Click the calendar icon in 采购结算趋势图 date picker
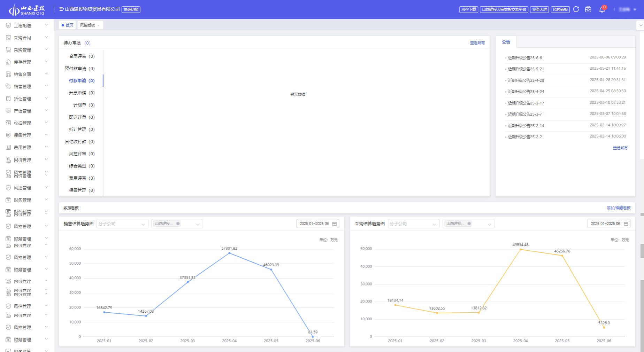 coord(626,224)
